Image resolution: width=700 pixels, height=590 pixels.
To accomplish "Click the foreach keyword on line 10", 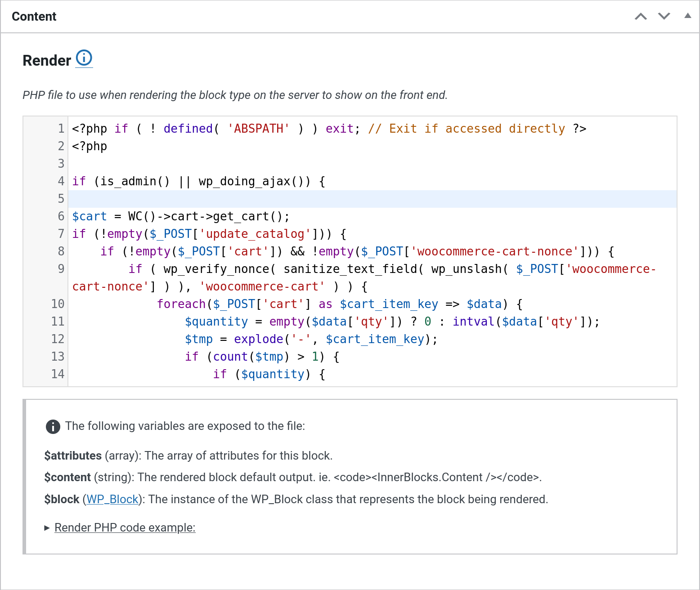I will click(x=181, y=304).
